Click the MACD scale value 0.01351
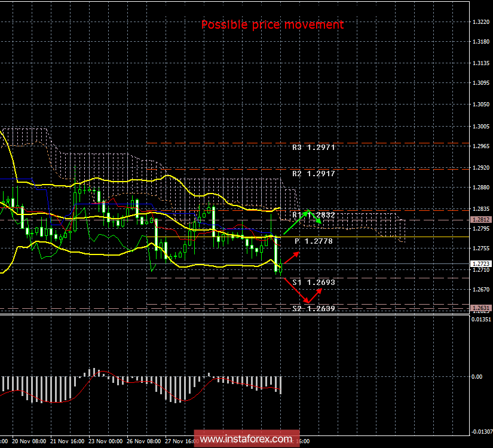The image size is (493, 448). 482,320
